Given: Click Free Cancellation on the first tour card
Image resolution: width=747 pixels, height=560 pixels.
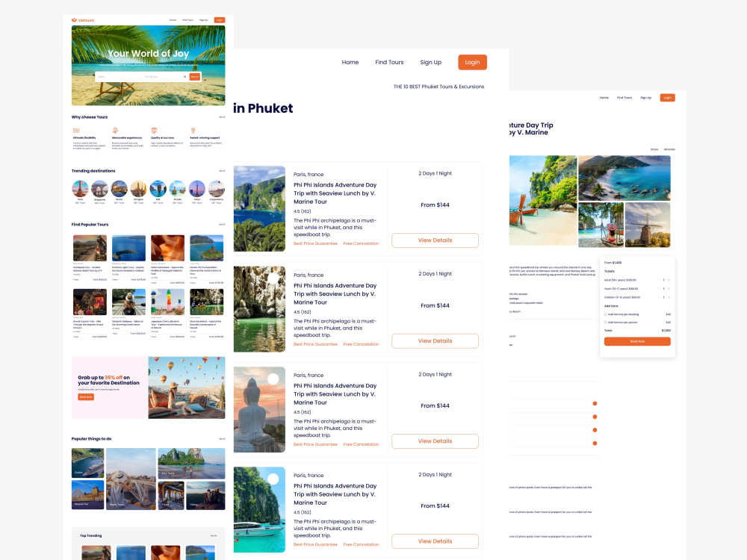Looking at the screenshot, I should [x=361, y=244].
